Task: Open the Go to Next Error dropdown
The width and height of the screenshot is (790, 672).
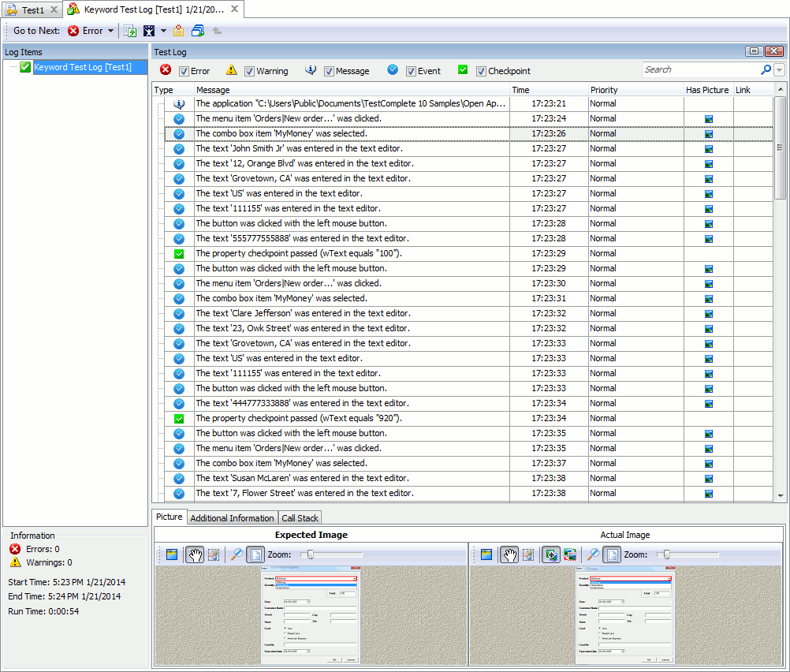Action: pos(110,31)
